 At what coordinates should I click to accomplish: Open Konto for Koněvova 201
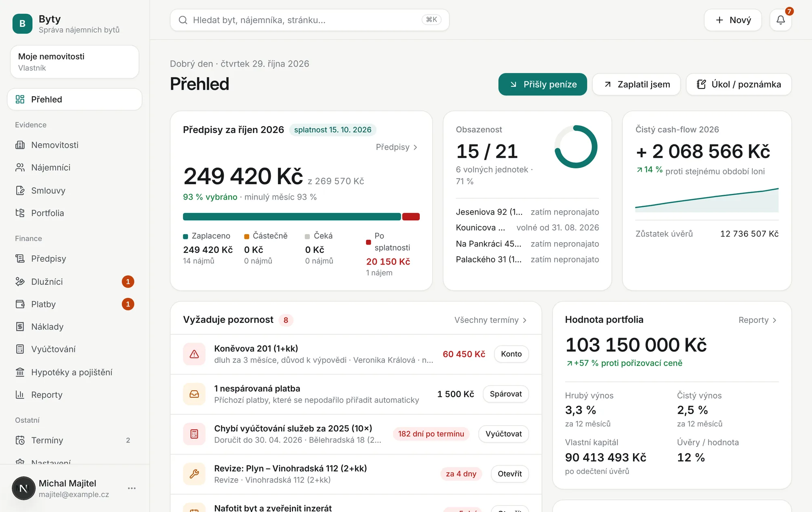point(511,354)
